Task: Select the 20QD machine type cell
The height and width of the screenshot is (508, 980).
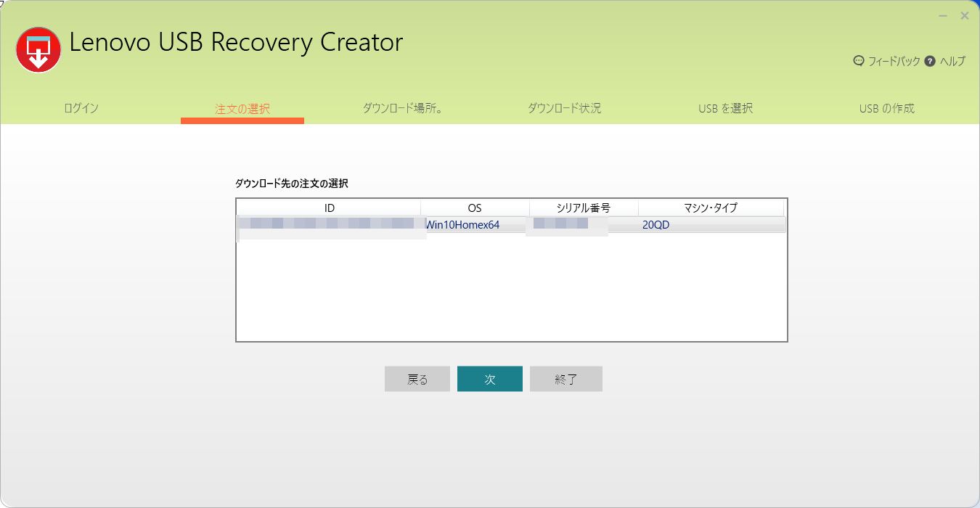Action: pyautogui.click(x=656, y=225)
